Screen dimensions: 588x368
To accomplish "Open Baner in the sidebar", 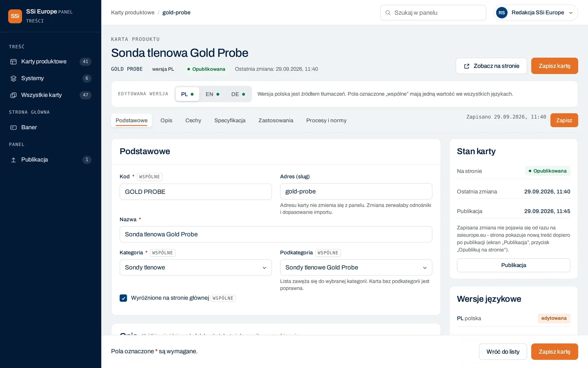I will click(x=51, y=128).
